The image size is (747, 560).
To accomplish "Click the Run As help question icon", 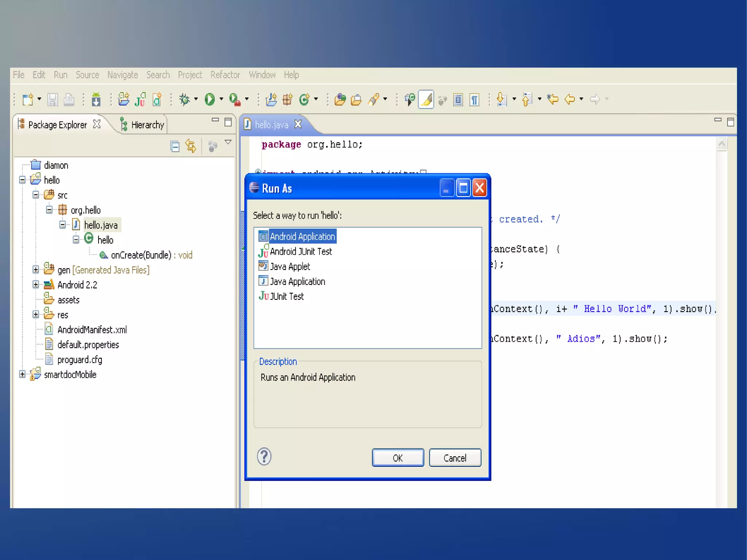I will point(264,456).
